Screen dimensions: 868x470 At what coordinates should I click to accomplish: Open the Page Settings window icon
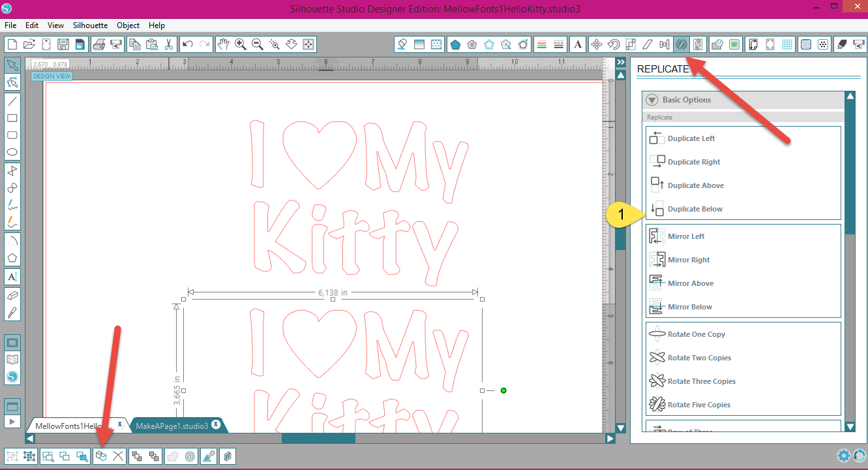click(753, 44)
